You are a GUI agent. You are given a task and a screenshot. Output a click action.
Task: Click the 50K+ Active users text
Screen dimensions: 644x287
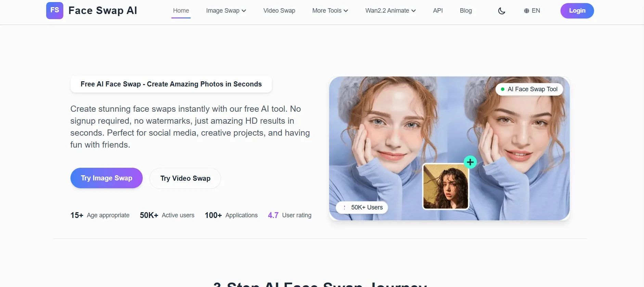tap(167, 215)
